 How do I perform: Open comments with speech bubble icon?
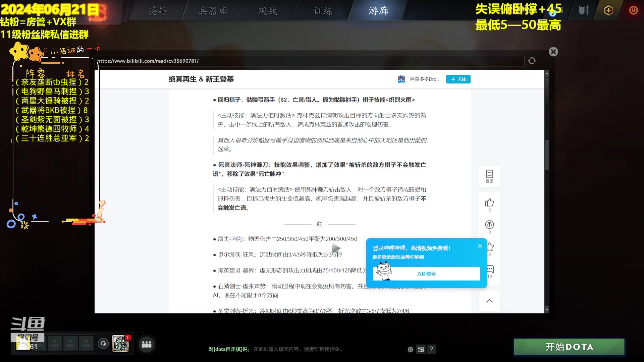point(490,269)
